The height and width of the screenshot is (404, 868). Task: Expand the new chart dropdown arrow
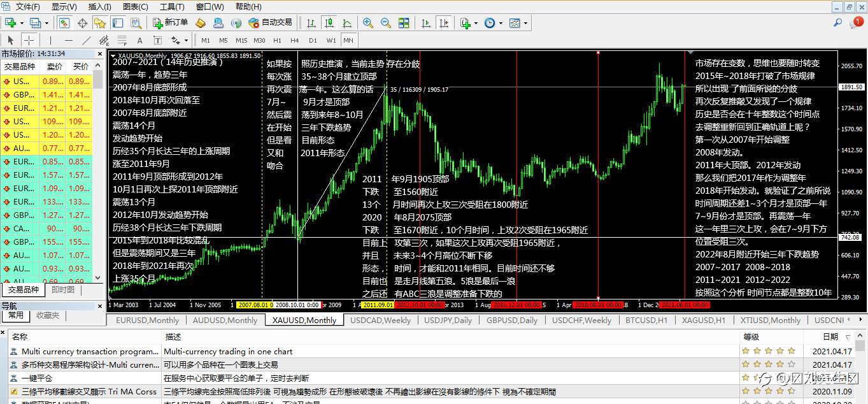(22, 22)
